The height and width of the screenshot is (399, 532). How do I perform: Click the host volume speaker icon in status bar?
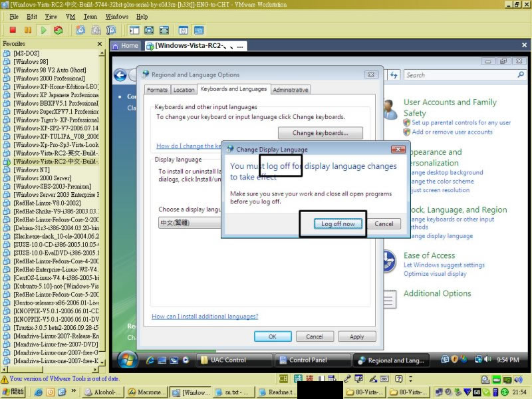518,380
